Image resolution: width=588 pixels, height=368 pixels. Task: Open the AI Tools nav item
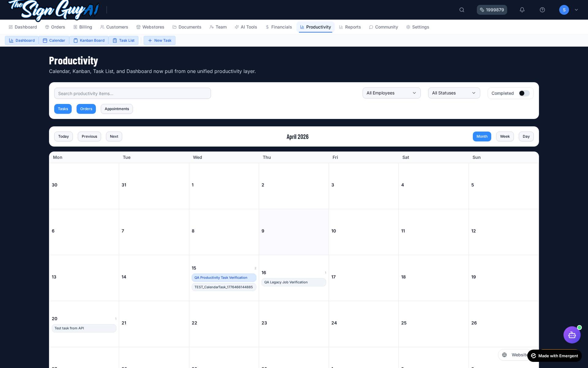coord(246,27)
